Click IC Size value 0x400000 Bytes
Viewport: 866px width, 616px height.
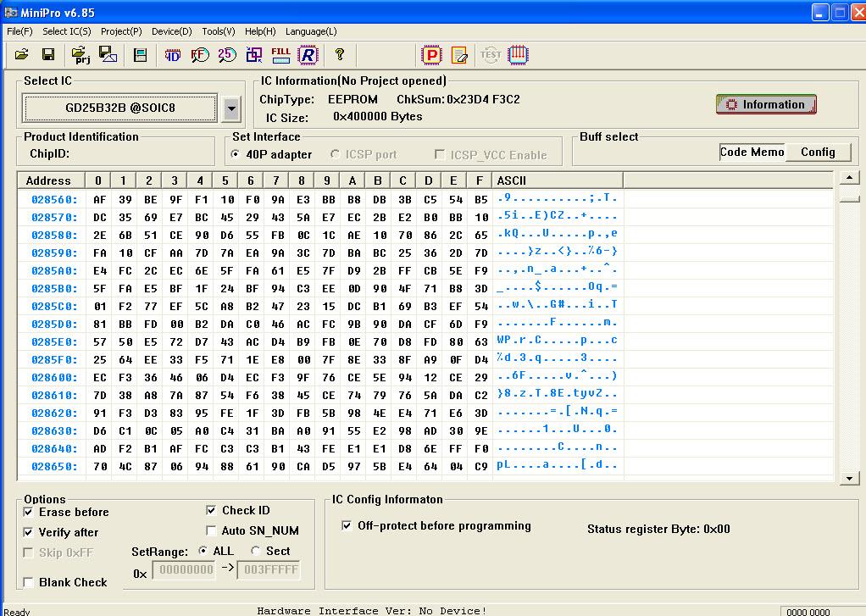[x=378, y=117]
